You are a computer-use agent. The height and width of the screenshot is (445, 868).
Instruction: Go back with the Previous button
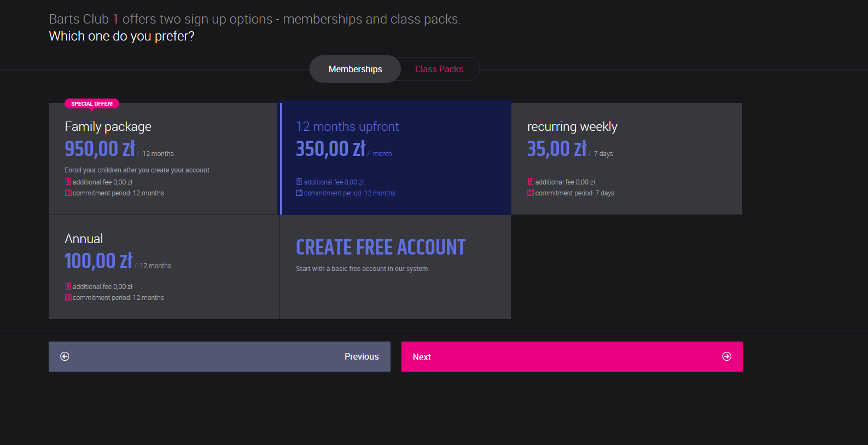(x=219, y=356)
